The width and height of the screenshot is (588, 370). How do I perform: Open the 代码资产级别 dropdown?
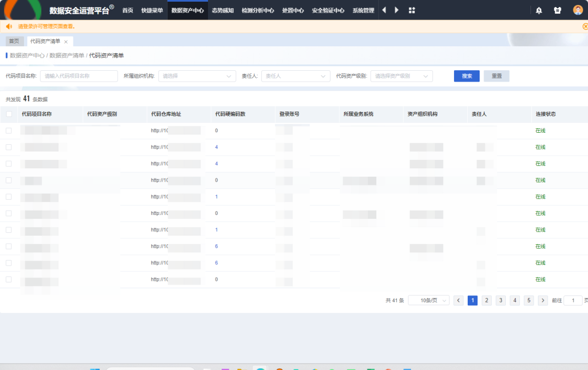[401, 76]
